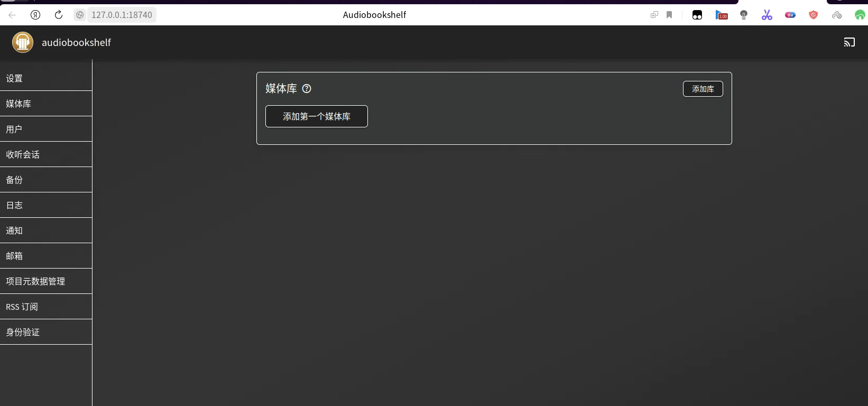This screenshot has height=406, width=868.
Task: Click the red shield ad-blocker icon
Action: (x=813, y=15)
